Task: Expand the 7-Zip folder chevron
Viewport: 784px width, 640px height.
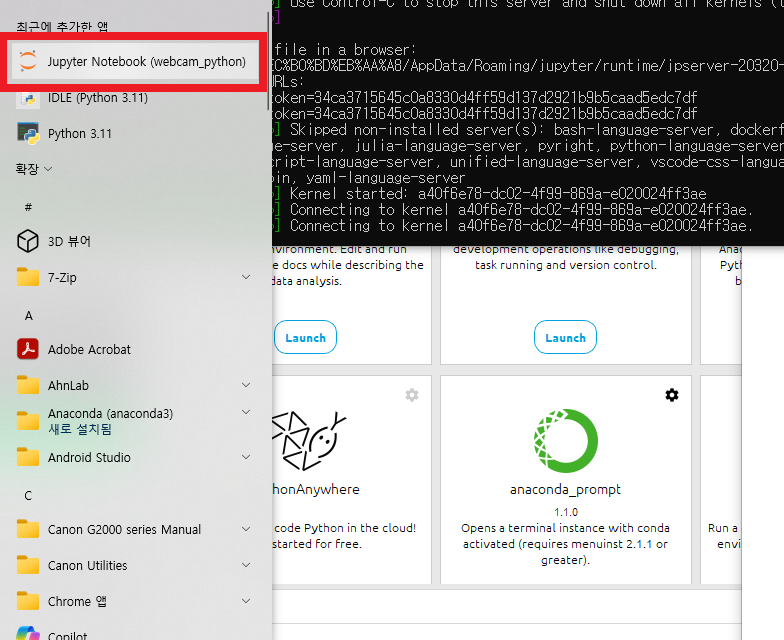Action: [246, 277]
